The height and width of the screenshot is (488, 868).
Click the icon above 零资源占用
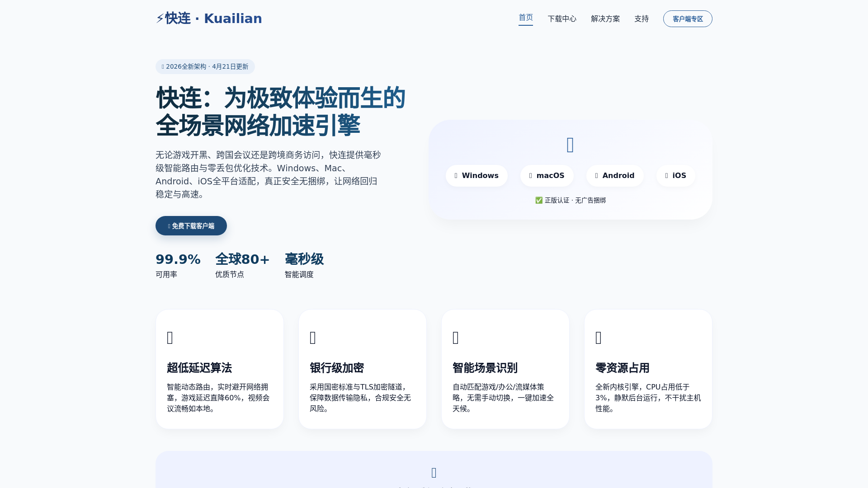click(x=599, y=338)
